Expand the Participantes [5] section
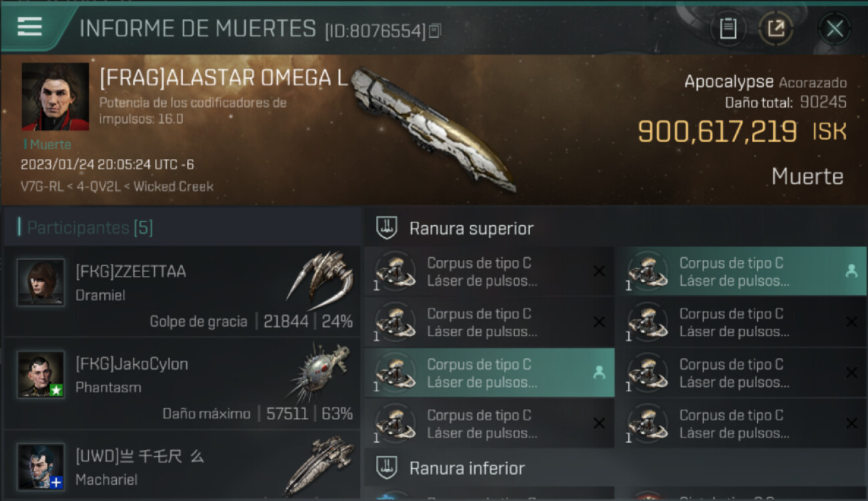Screen dimensions: 868x501 [x=85, y=228]
